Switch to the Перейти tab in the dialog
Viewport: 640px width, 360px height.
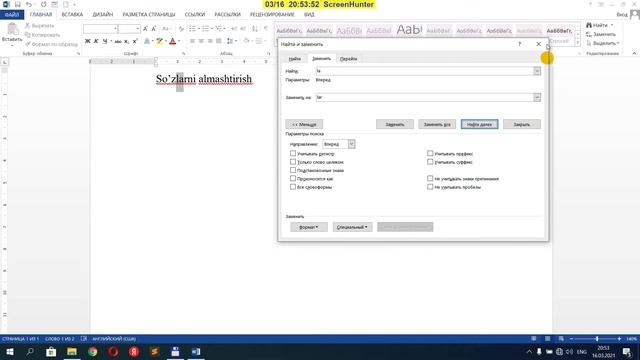point(348,59)
